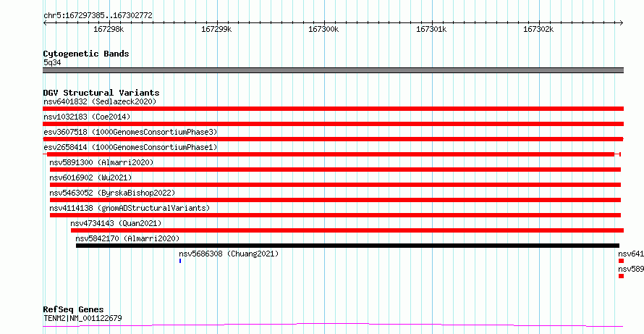Click the 167299k ruler label
This screenshot has height=334, width=644.
coord(216,29)
